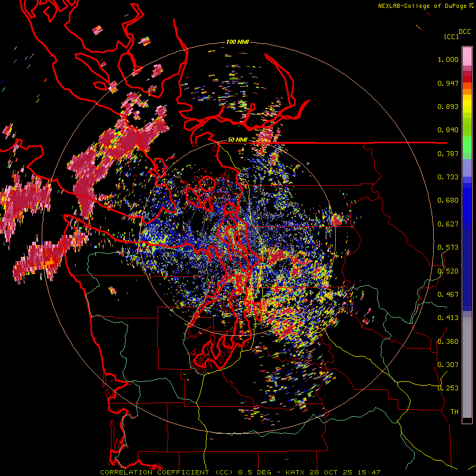Click the 1.000 scale value

448,59
